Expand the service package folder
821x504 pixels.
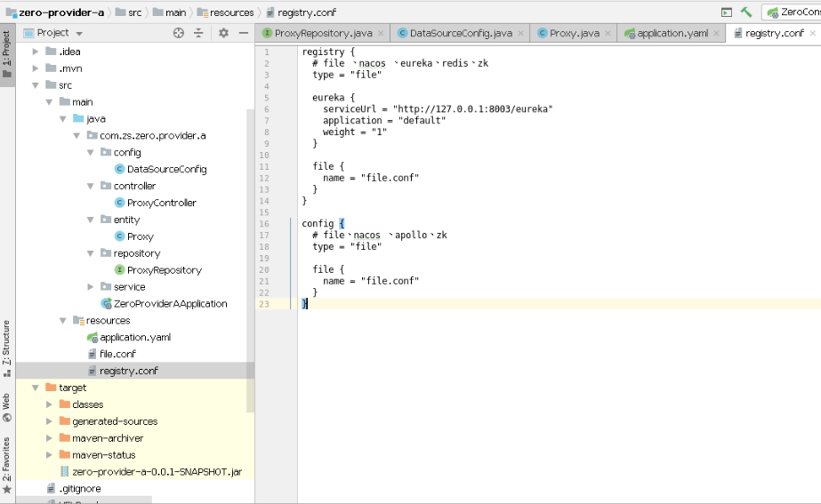tap(90, 287)
